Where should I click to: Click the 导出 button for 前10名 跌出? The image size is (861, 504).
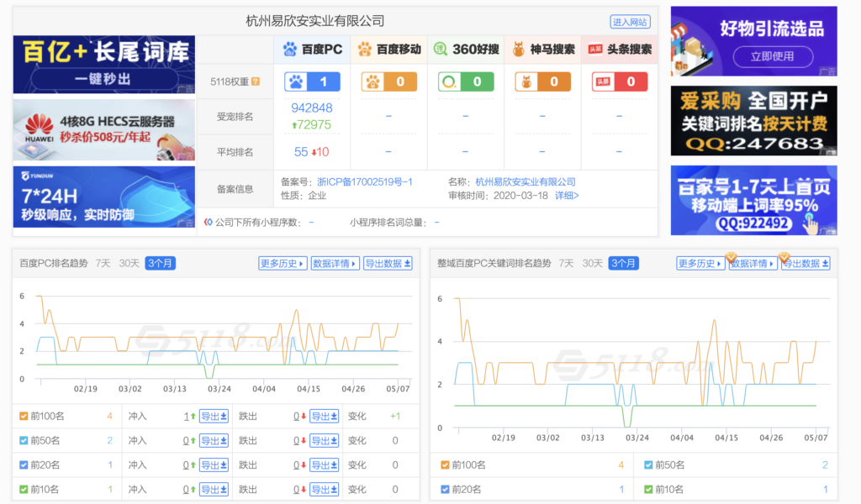coord(324,489)
